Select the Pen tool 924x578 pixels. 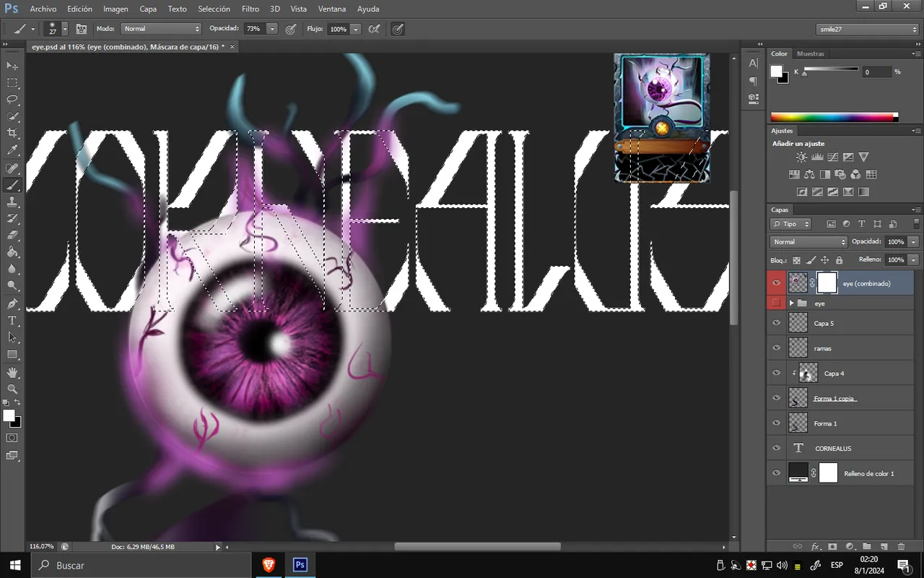click(12, 304)
